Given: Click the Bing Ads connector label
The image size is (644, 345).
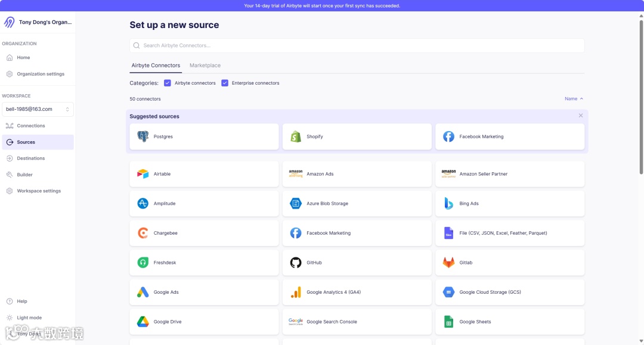Looking at the screenshot, I should pos(469,203).
